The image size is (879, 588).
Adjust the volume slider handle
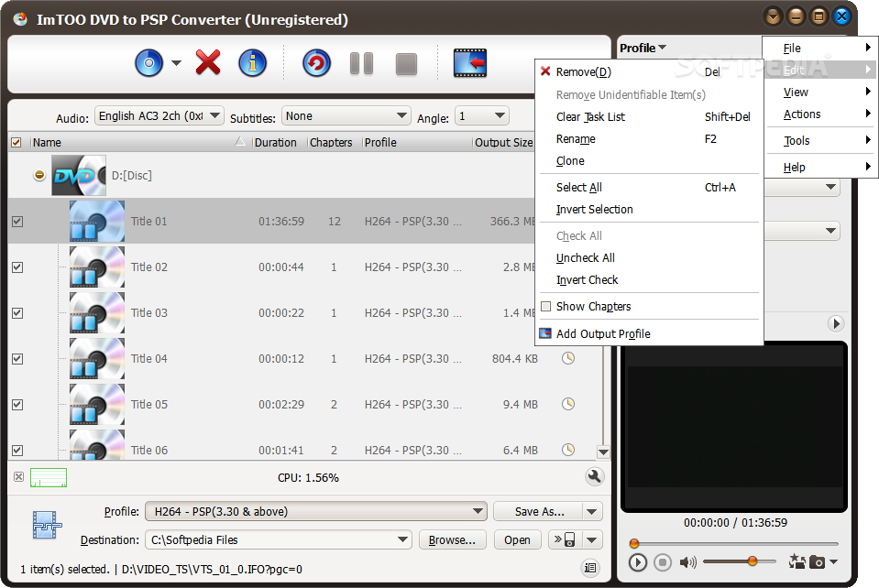coord(753,561)
